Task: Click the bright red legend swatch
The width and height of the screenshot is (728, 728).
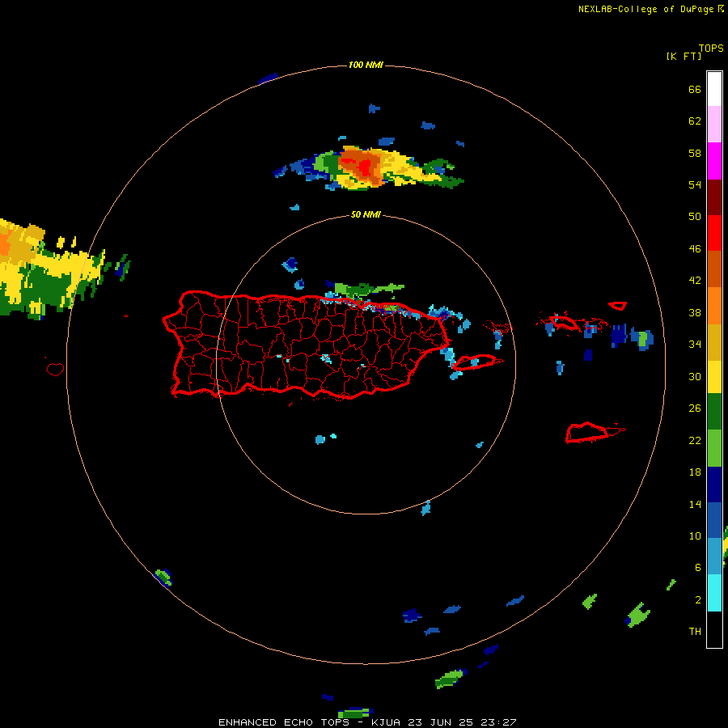Action: coord(714,233)
